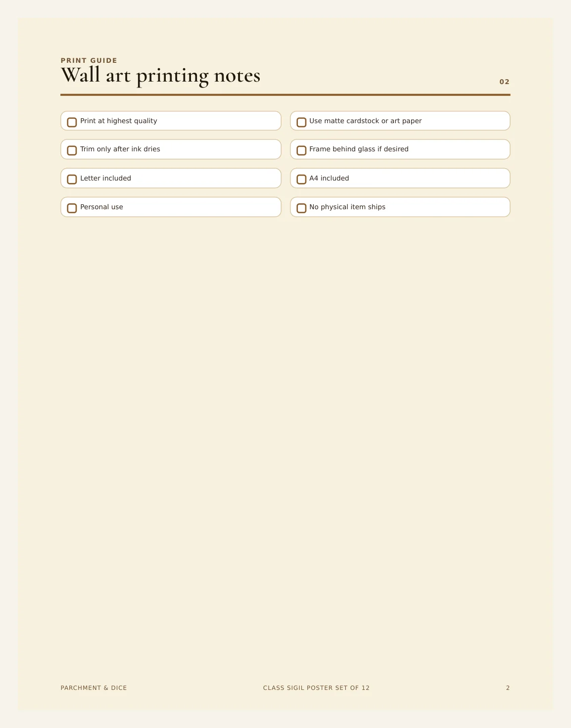Click 'CLASS SIGIL POSTER SET OF 12' footer
This screenshot has width=571, height=728.
pyautogui.click(x=316, y=688)
